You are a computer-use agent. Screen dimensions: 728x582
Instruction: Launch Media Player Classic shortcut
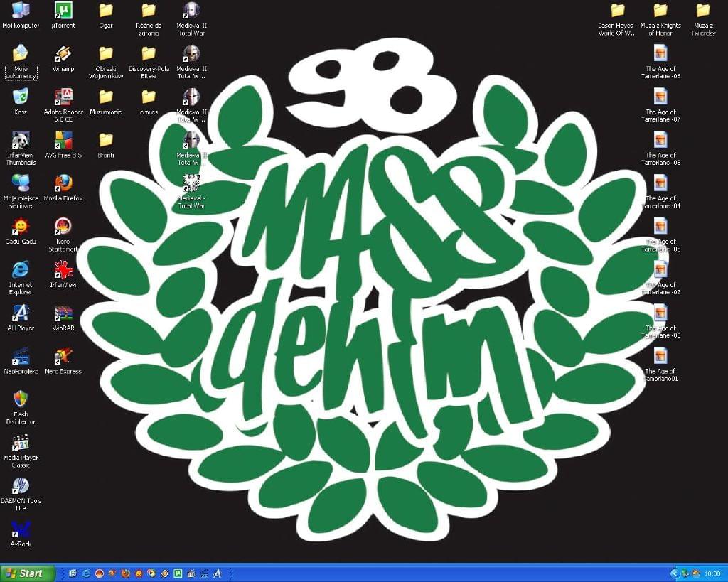point(21,443)
